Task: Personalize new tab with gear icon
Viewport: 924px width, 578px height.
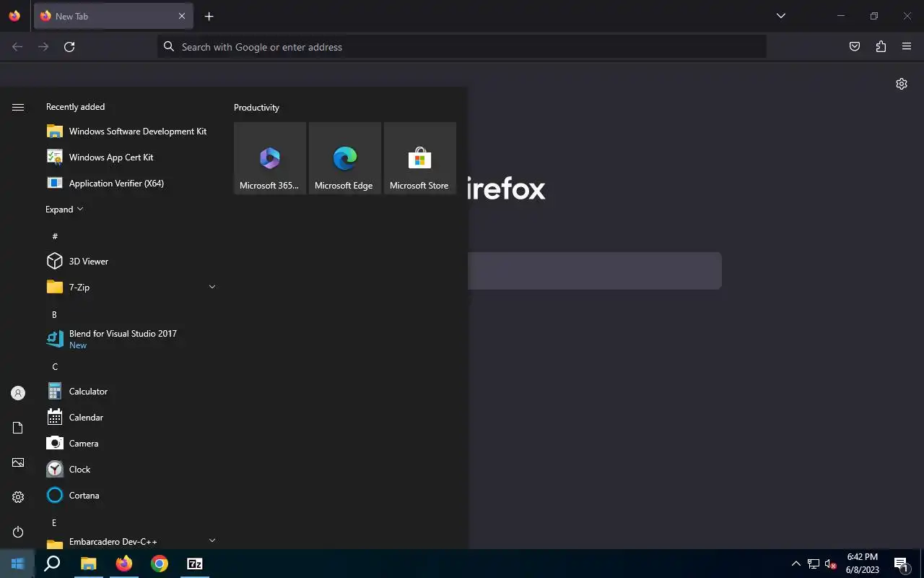Action: pos(902,84)
